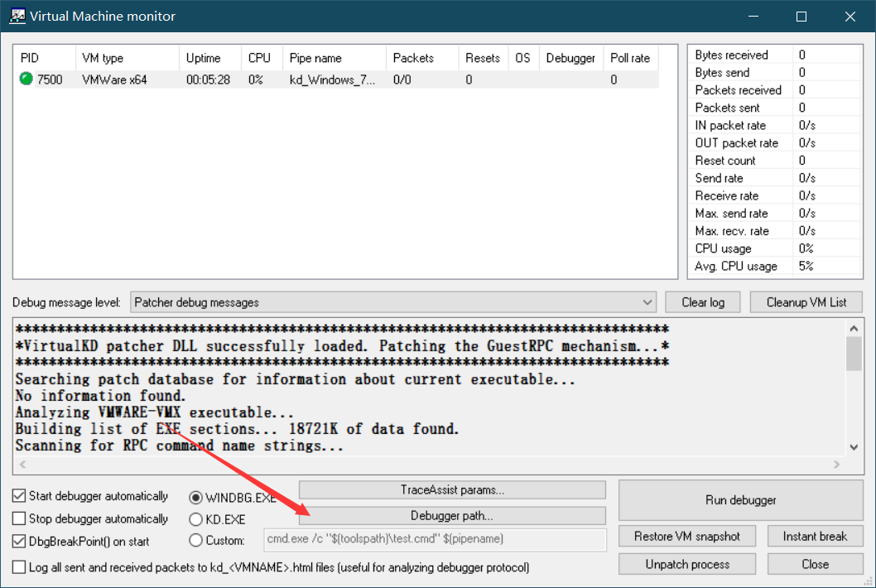This screenshot has width=876, height=588.
Task: Click the Resets column header
Action: point(484,58)
